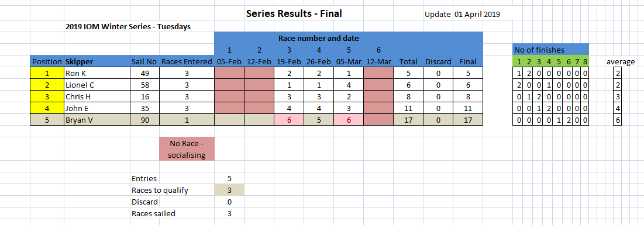Click the Ron K skipper cell

point(97,74)
